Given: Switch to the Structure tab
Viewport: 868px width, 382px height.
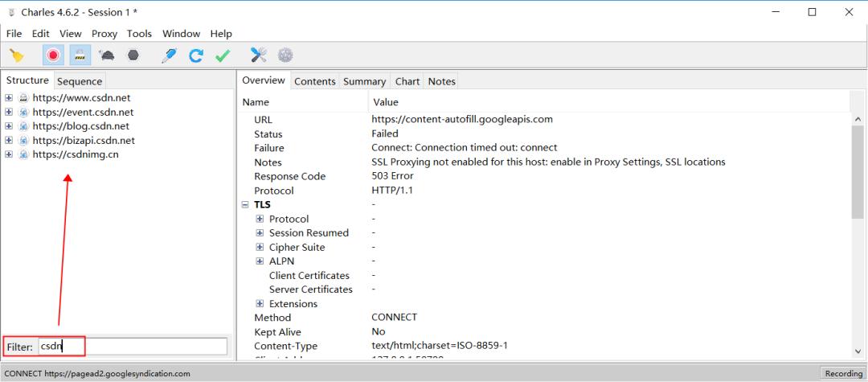Looking at the screenshot, I should tap(27, 80).
